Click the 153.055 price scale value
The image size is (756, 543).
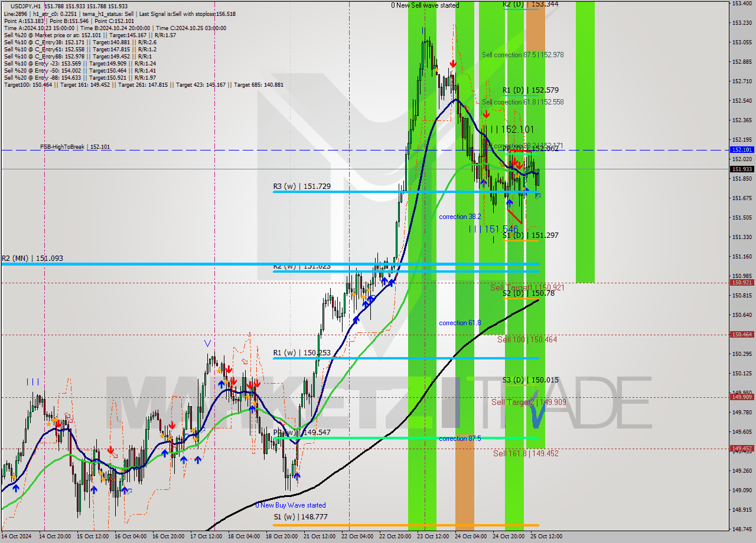coord(742,42)
